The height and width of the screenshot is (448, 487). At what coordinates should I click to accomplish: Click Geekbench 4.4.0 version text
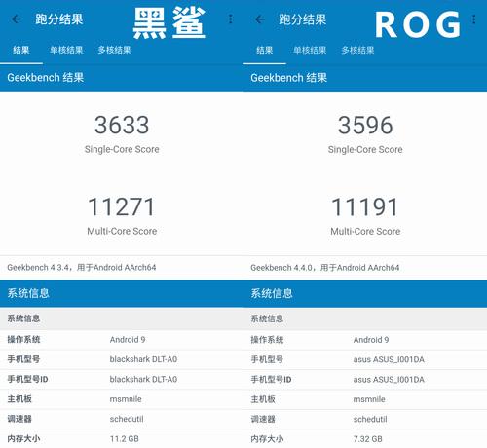(x=325, y=268)
